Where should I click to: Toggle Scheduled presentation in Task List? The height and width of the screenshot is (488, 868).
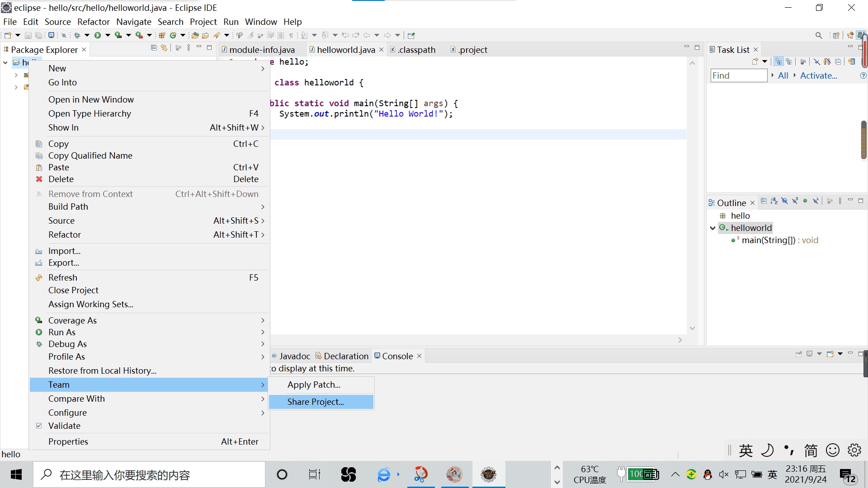click(789, 62)
